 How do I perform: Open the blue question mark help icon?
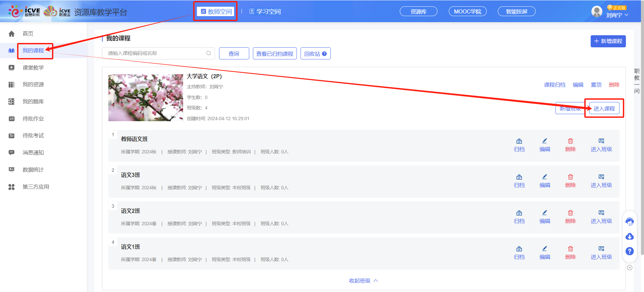pos(630,251)
